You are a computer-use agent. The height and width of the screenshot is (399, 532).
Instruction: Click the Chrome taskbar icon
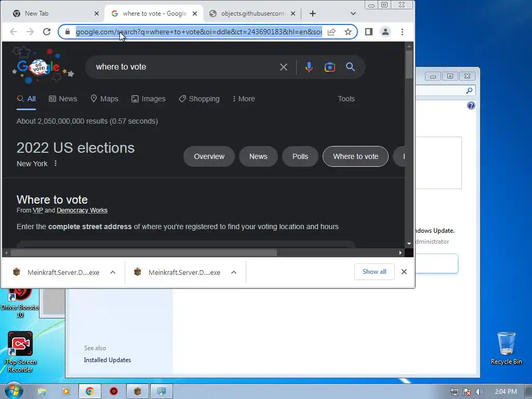(x=89, y=392)
